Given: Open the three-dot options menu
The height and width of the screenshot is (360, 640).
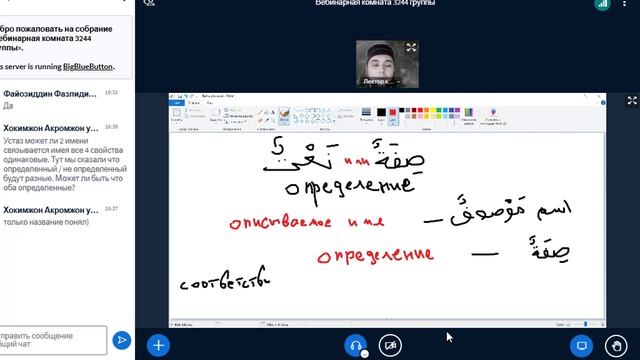Looking at the screenshot, I should [624, 4].
